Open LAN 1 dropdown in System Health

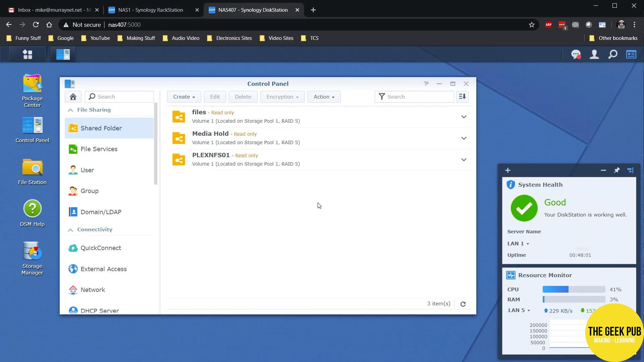point(518,244)
